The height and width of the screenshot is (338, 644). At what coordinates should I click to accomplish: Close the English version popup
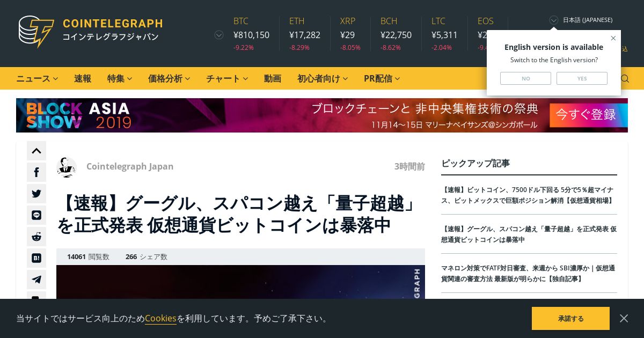point(613,38)
